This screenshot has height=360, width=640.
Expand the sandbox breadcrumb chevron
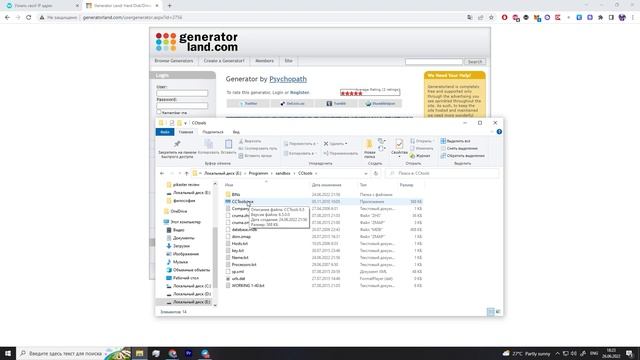point(294,173)
